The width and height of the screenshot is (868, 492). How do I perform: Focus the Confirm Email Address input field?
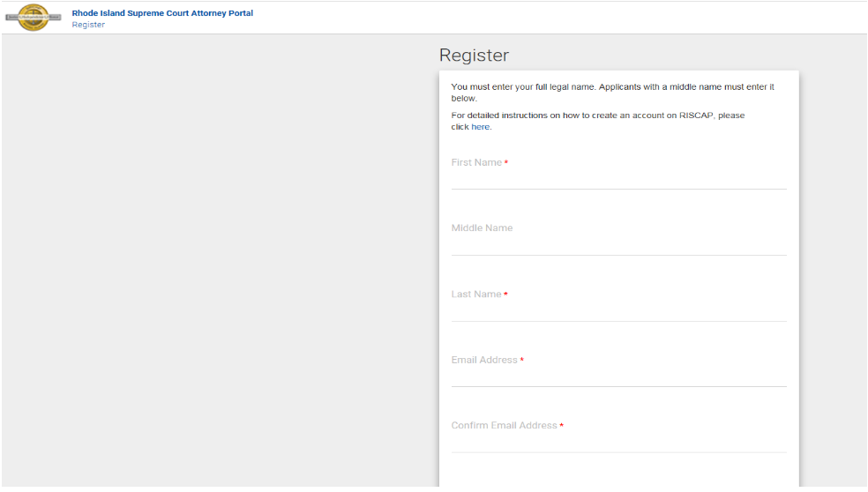click(617, 443)
